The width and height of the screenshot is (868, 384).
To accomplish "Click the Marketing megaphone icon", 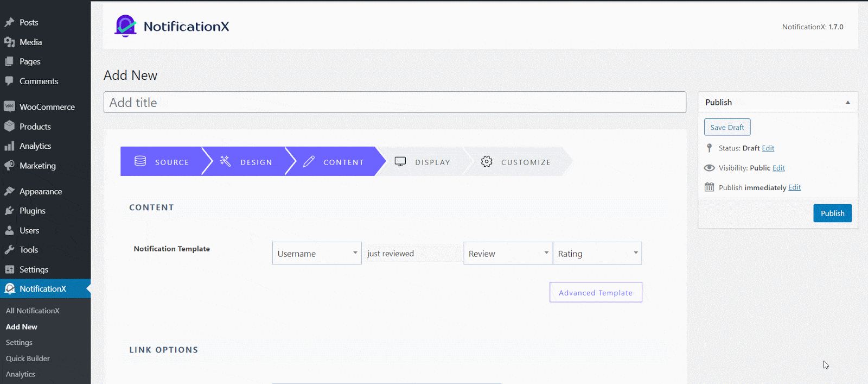I will click(x=9, y=165).
